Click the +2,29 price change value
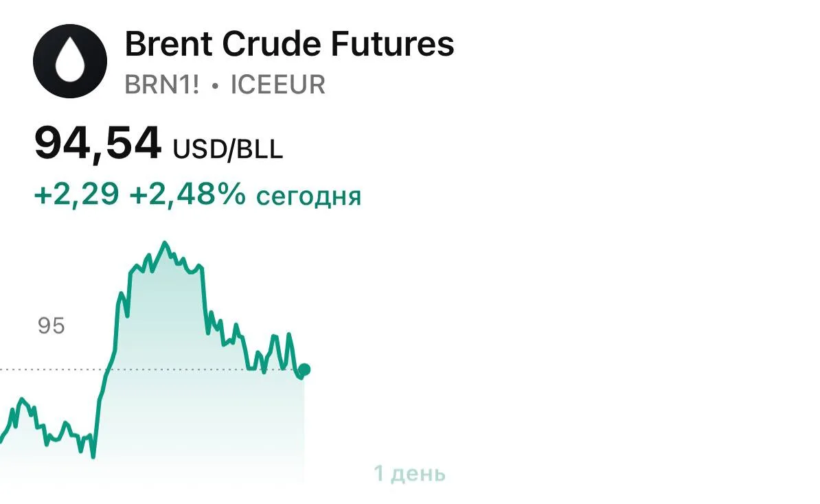This screenshot has width=820, height=504. click(76, 194)
